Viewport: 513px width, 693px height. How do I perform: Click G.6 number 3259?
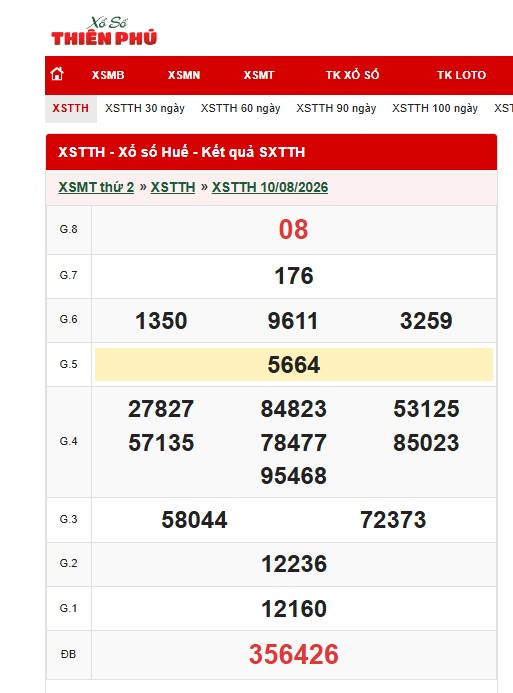coord(426,321)
